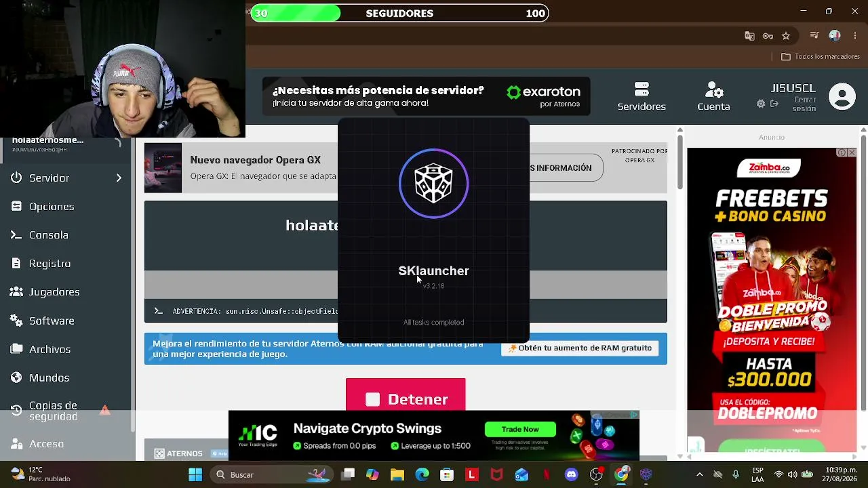Open Discord from the taskbar

coord(571,474)
